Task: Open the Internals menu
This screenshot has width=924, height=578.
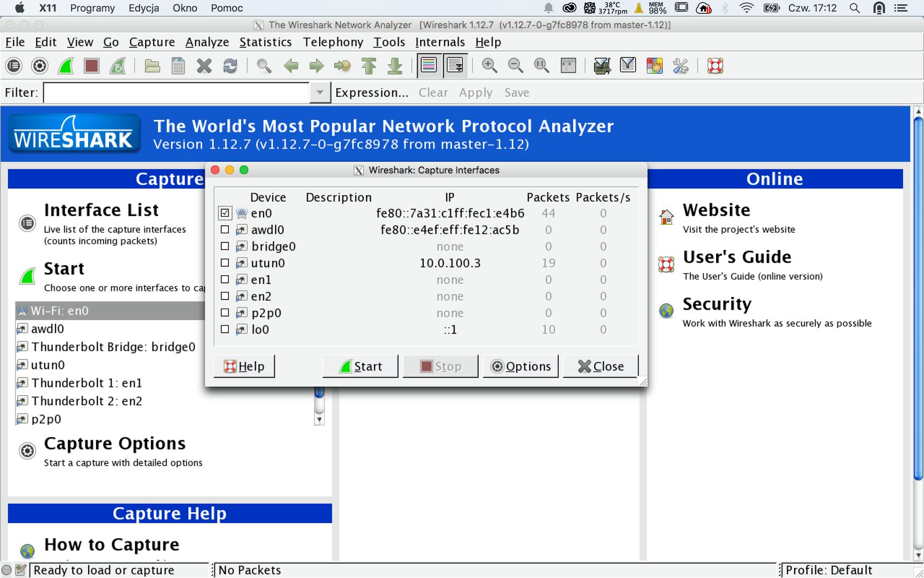Action: click(x=440, y=42)
